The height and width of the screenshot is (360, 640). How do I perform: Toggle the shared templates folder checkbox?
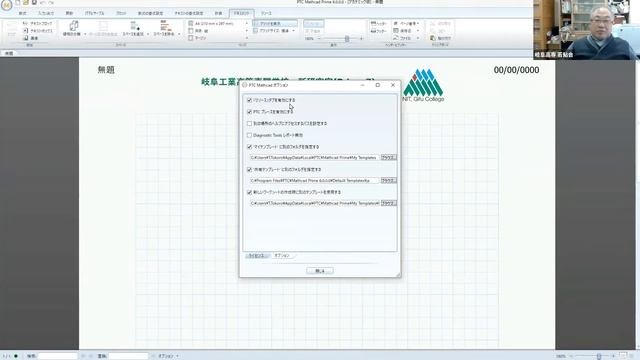249,169
